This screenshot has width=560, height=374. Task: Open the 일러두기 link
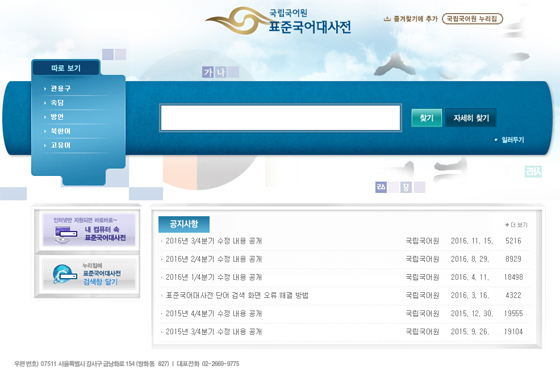click(x=512, y=140)
